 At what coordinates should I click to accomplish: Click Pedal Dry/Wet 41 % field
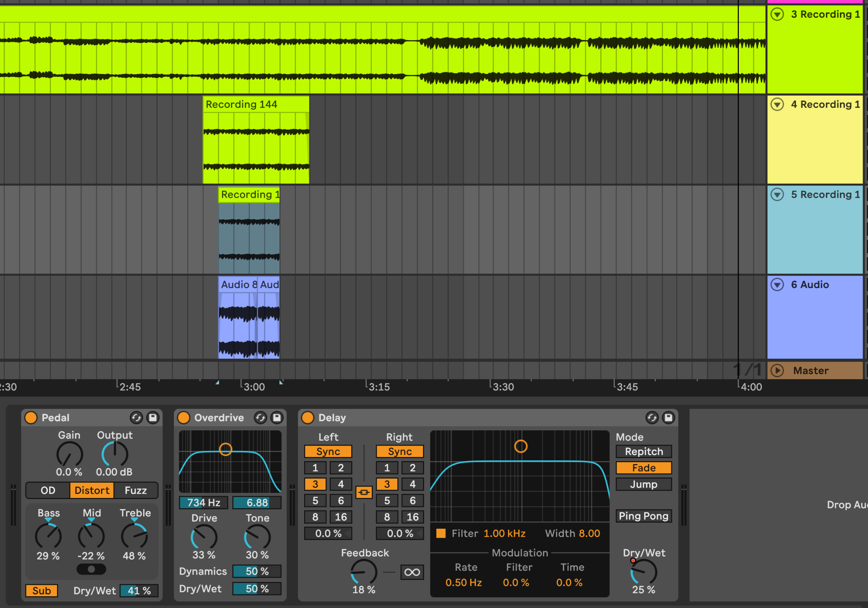pyautogui.click(x=139, y=591)
